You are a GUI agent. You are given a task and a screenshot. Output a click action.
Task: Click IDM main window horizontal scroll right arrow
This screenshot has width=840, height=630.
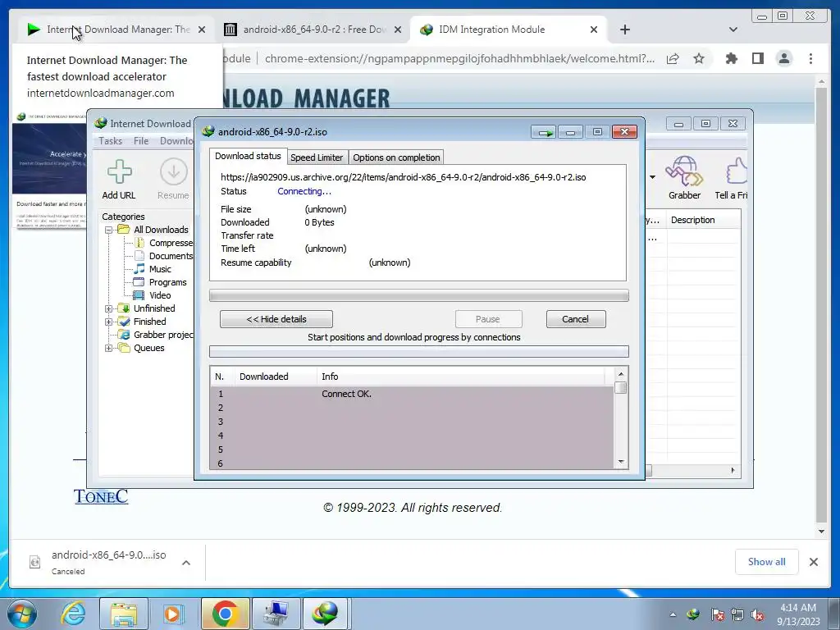(733, 470)
